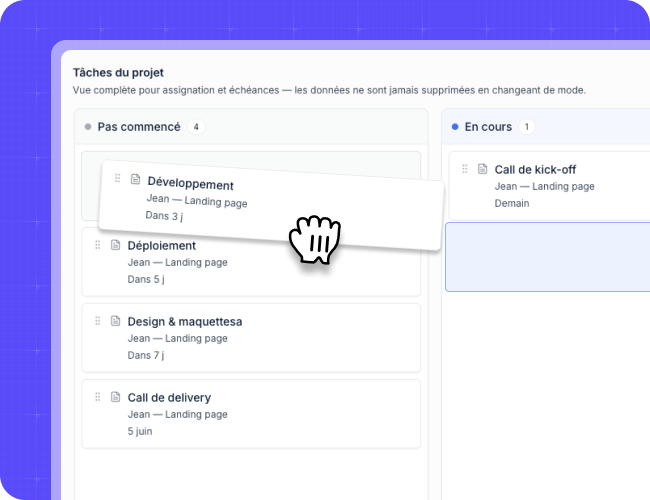Select the Pas commencé column header
The height and width of the screenshot is (500, 650).
coord(251,127)
